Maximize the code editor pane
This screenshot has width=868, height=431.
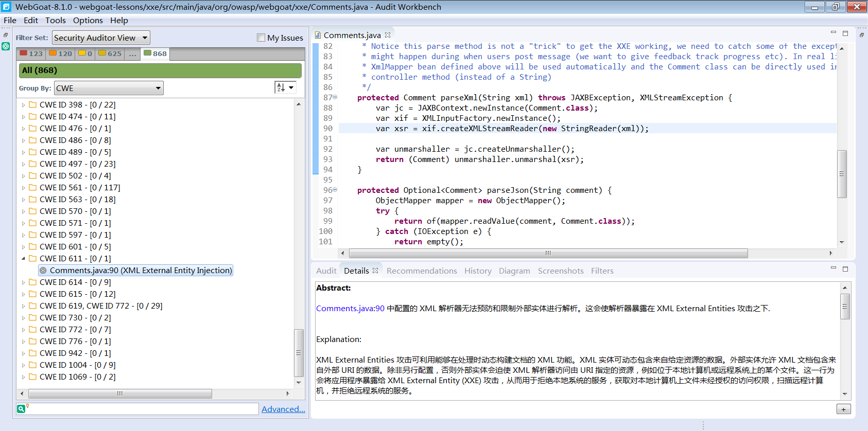(845, 33)
